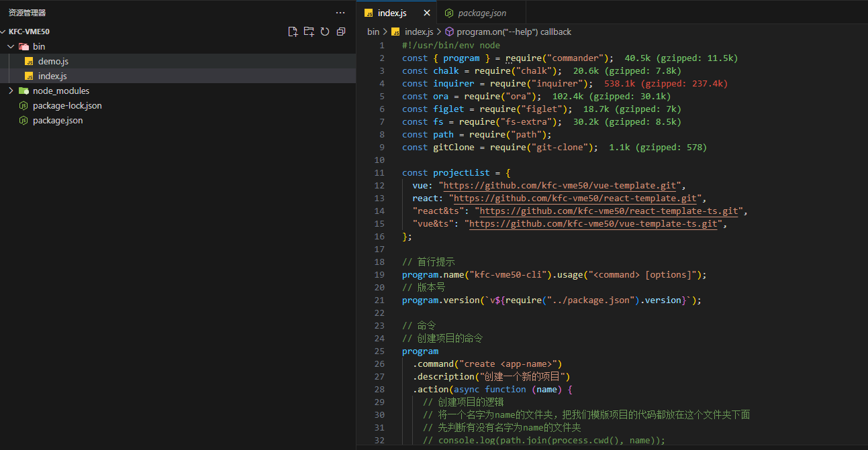Click the 1.1k git-clone size text
868x450 pixels.
click(658, 147)
